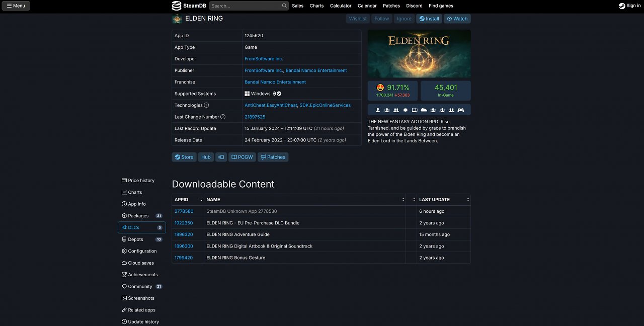Click the Patches button beside PCGW
Image resolution: width=644 pixels, height=326 pixels.
click(273, 157)
